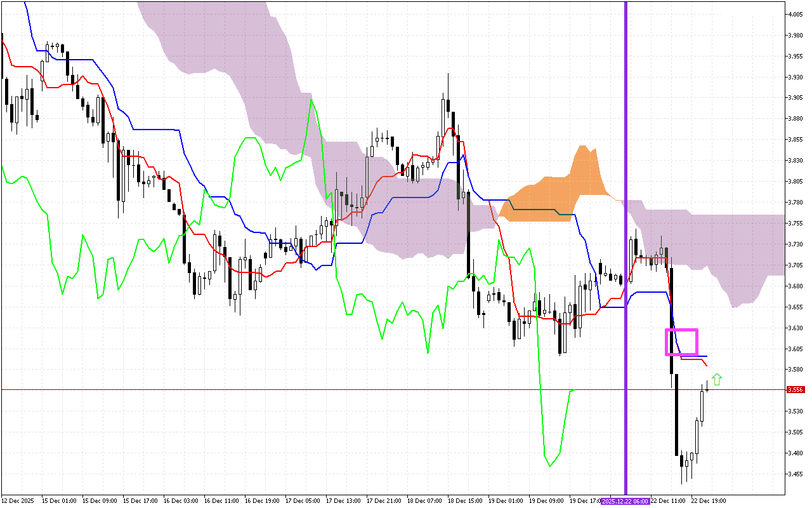Image resolution: width=812 pixels, height=508 pixels.
Task: Click the 22 Dec 19:00 time label
Action: pyautogui.click(x=709, y=501)
